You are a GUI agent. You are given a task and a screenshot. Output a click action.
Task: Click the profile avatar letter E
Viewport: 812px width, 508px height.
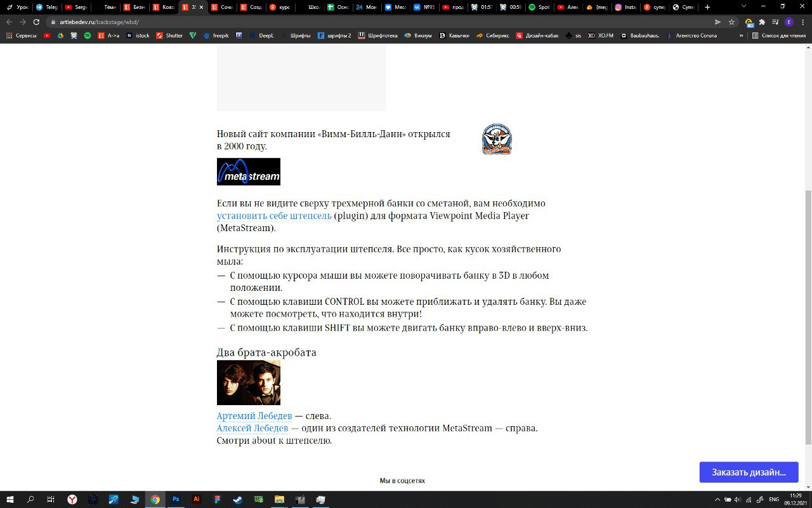789,22
